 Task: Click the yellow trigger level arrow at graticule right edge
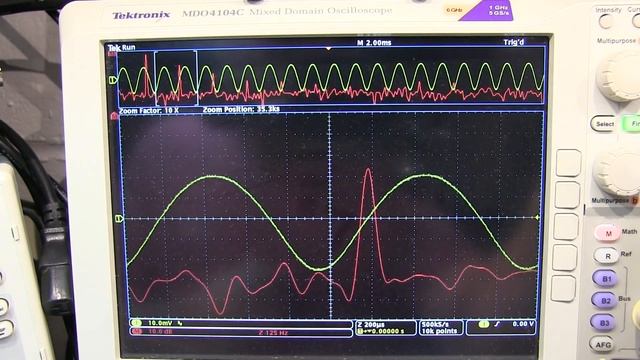(538, 218)
